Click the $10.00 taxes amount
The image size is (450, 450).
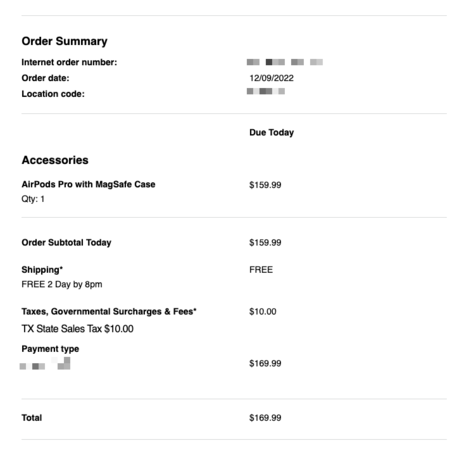point(263,312)
